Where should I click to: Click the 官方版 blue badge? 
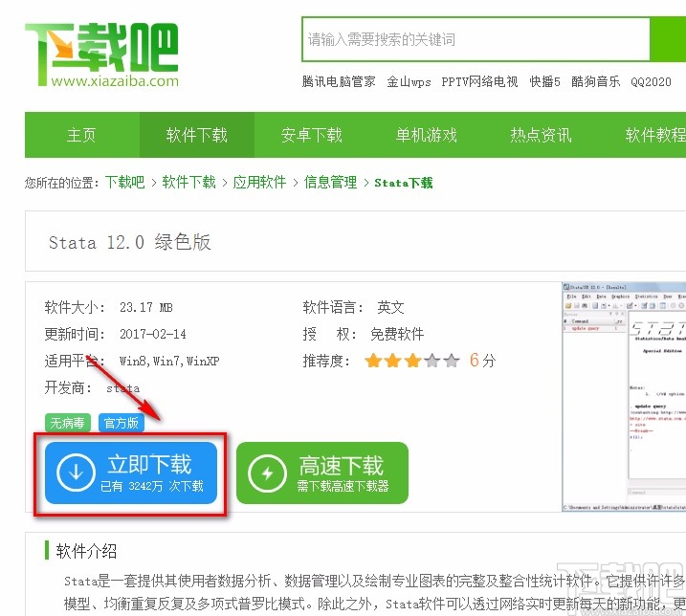click(122, 423)
